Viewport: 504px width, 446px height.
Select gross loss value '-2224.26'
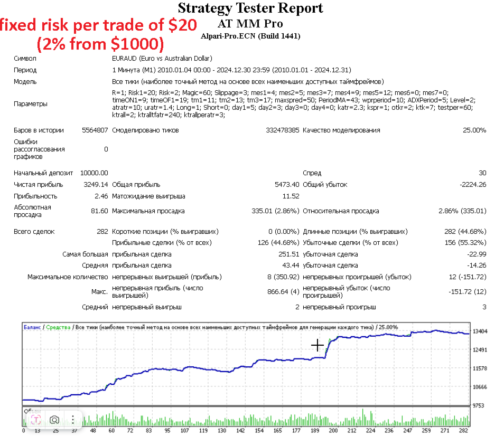tap(473, 185)
